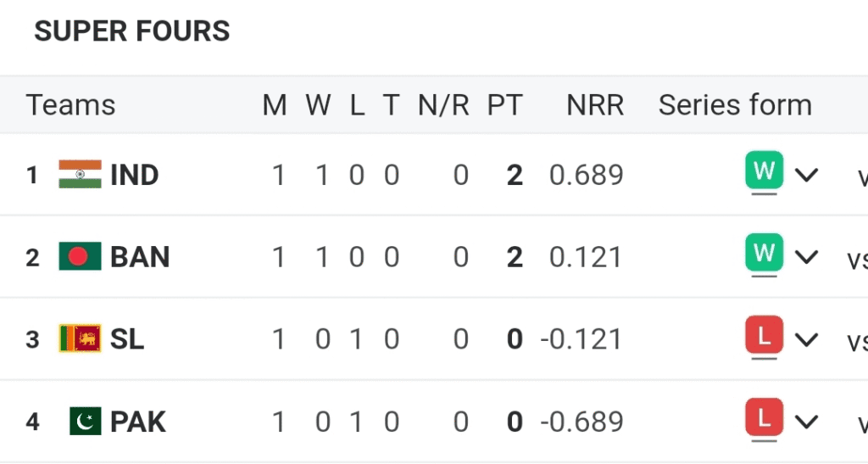Image resolution: width=868 pixels, height=464 pixels.
Task: Click the PT column header
Action: coord(504,105)
